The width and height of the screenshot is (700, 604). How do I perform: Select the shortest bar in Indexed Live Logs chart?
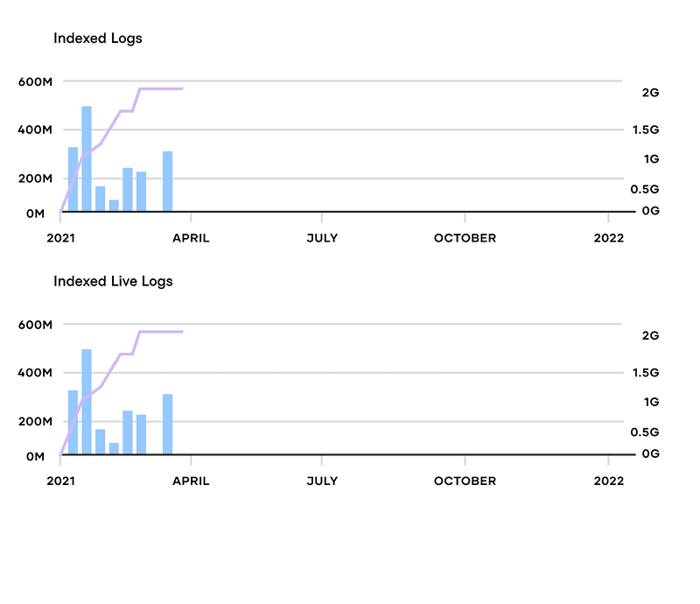coord(114,448)
